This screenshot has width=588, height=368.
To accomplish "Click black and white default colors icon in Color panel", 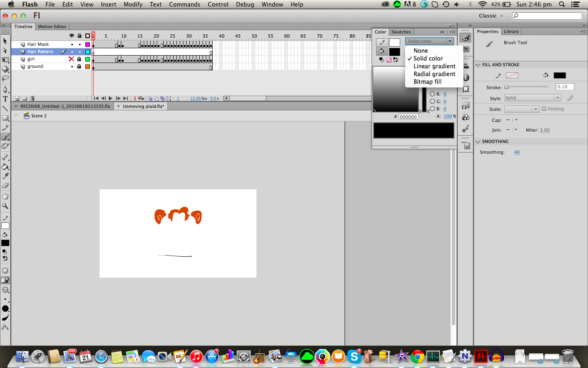I will 381,60.
